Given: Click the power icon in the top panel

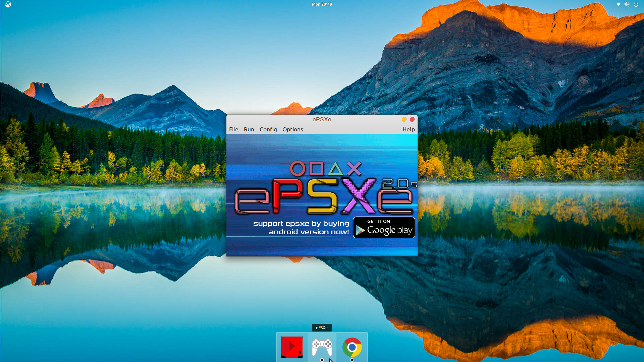Looking at the screenshot, I should click(x=636, y=4).
